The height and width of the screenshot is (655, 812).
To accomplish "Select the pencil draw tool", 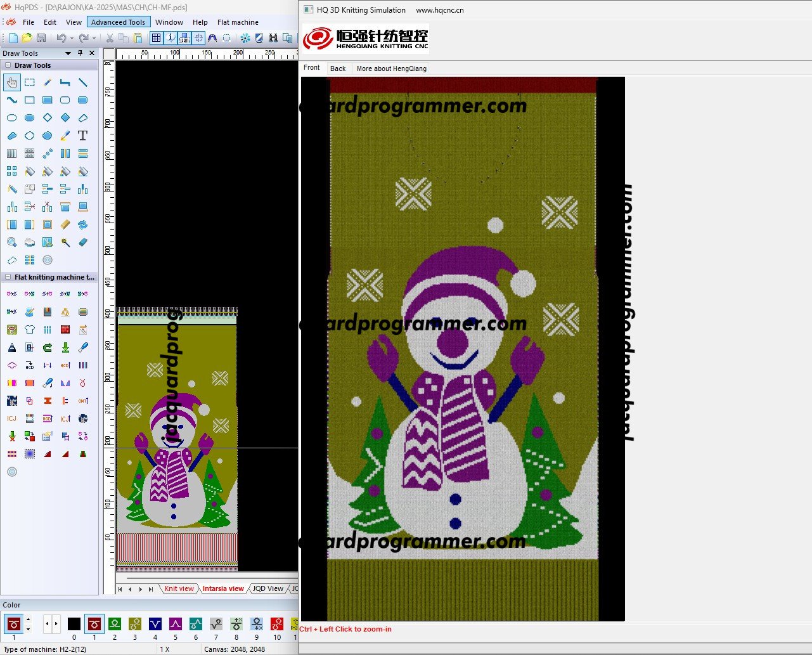I will point(48,82).
